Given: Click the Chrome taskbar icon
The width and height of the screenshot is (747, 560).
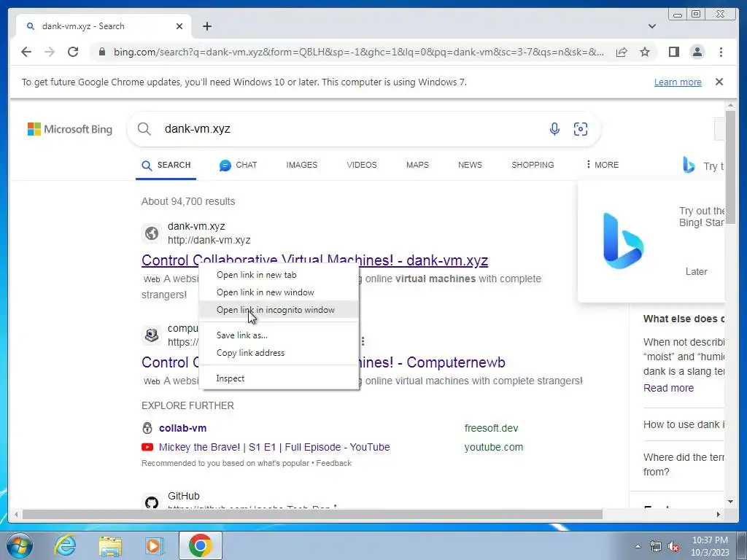Looking at the screenshot, I should coord(200,545).
